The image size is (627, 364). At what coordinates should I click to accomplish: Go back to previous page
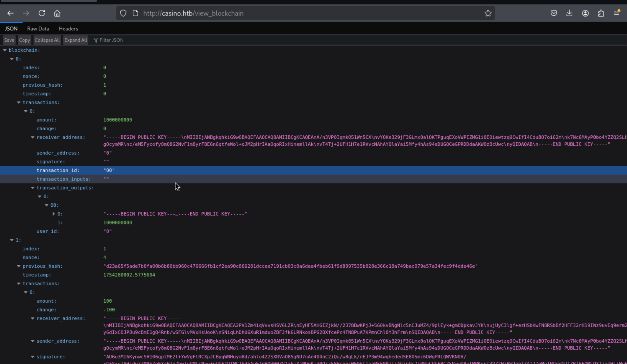(x=10, y=13)
